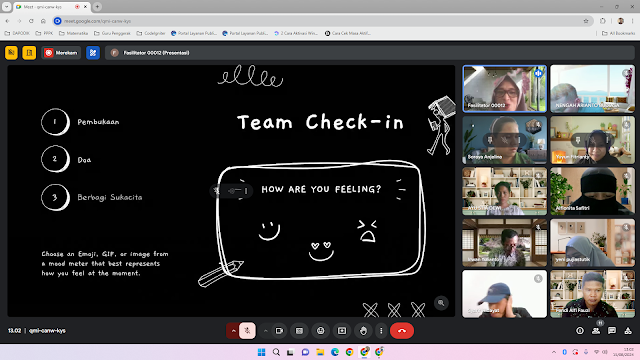
Task: Open the in-call chat panel
Action: tap(611, 331)
